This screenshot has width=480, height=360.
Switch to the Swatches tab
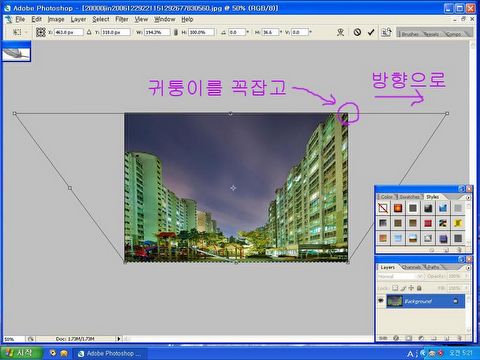pos(409,197)
